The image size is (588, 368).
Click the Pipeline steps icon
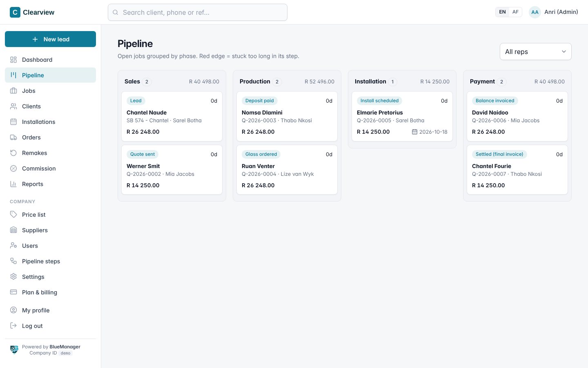13,261
